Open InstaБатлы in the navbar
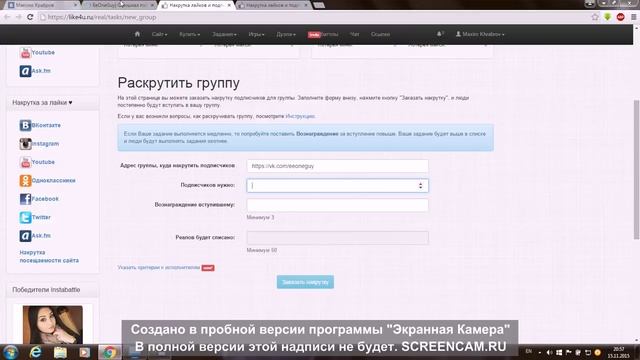This screenshot has height=360, width=640. (323, 34)
